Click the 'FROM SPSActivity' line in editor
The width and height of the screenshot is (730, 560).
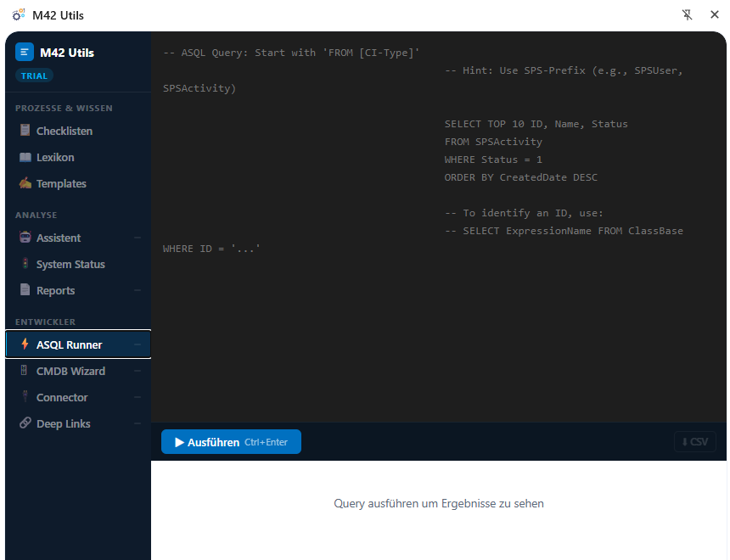[x=493, y=142]
